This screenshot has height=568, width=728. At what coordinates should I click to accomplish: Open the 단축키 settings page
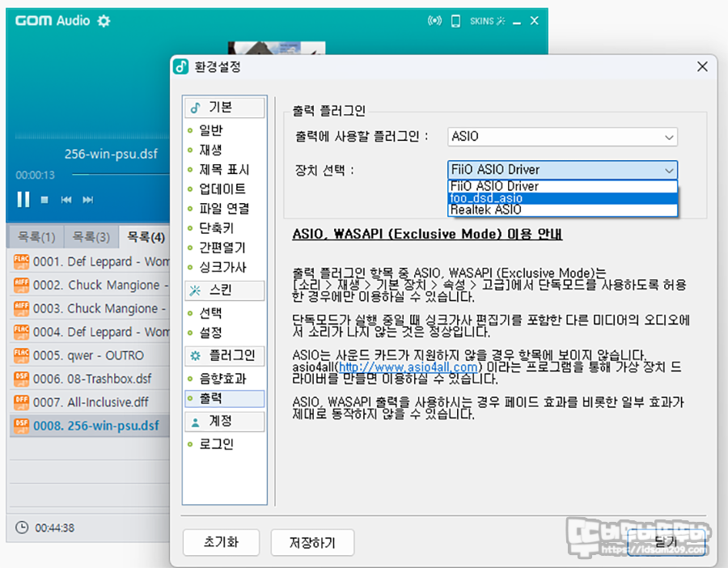pos(216,228)
